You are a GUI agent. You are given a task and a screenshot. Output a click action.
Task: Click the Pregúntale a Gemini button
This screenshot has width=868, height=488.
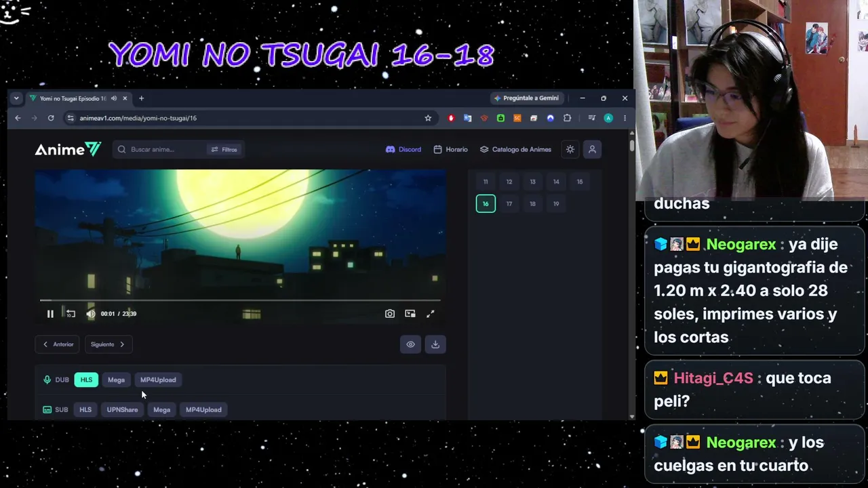tap(526, 98)
